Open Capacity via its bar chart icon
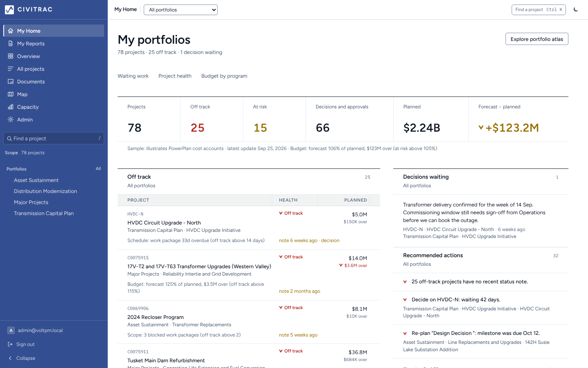The image size is (588, 368). tap(11, 107)
